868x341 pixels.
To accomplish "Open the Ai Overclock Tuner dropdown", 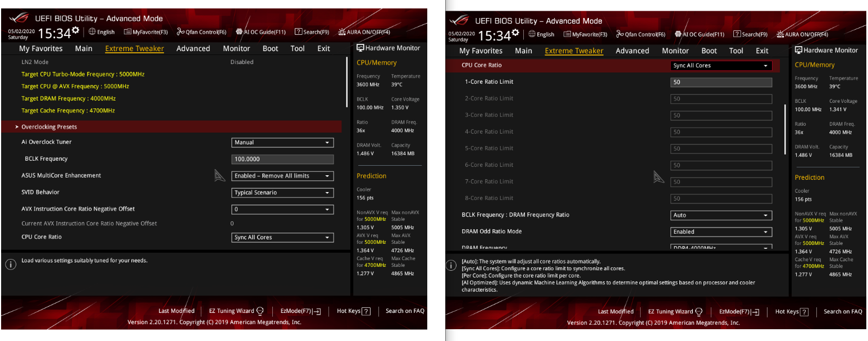I will pyautogui.click(x=282, y=143).
